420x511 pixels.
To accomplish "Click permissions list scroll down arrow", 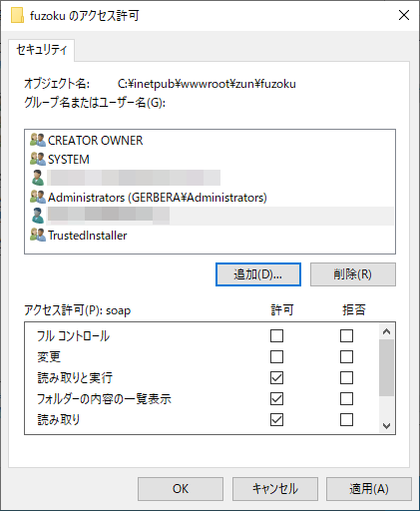I will coord(386,425).
